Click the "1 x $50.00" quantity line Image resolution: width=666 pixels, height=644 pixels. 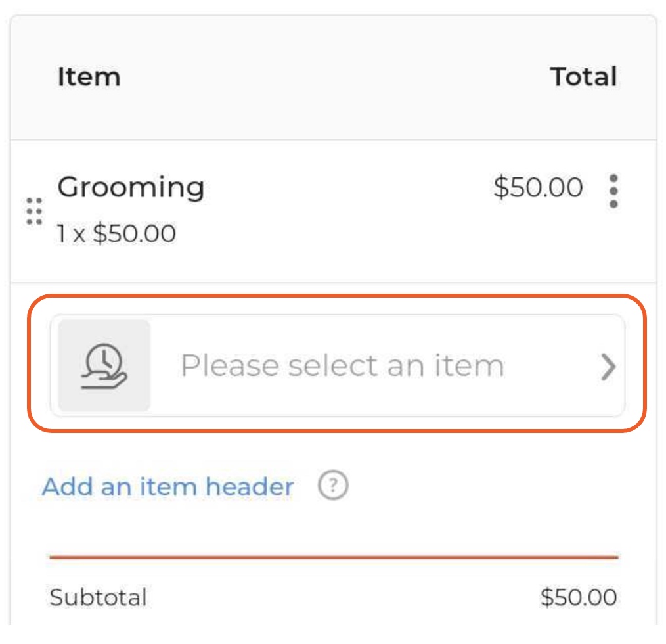point(116,233)
